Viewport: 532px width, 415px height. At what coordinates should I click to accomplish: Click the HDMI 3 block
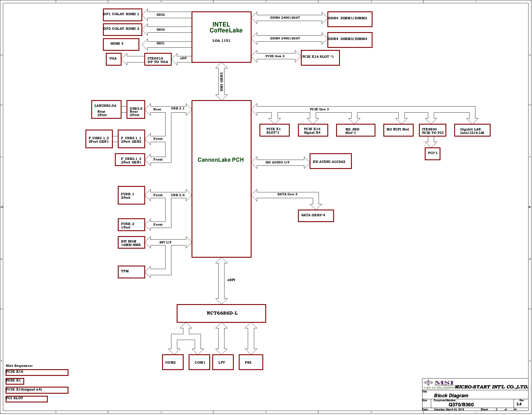click(121, 44)
